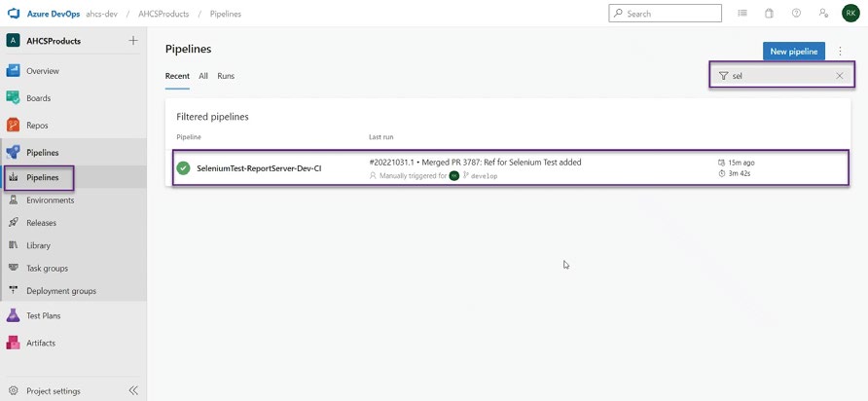Screen dimensions: 868x401
Task: Open the Repos section
Action: pos(37,126)
